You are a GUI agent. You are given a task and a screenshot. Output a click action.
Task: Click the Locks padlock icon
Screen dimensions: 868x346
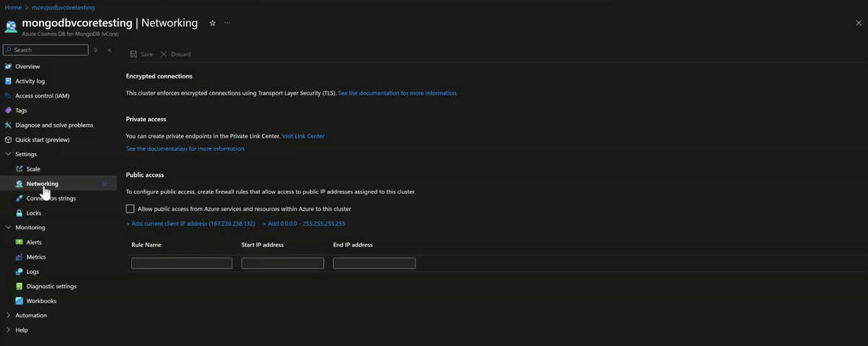pyautogui.click(x=19, y=213)
